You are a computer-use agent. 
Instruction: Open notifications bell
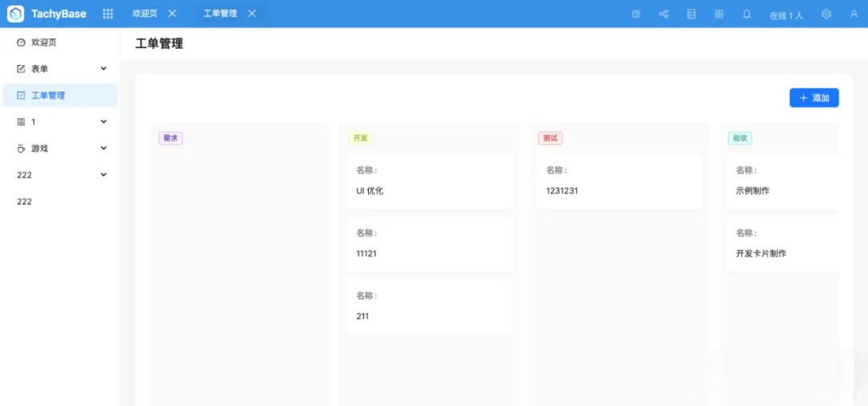[x=747, y=14]
